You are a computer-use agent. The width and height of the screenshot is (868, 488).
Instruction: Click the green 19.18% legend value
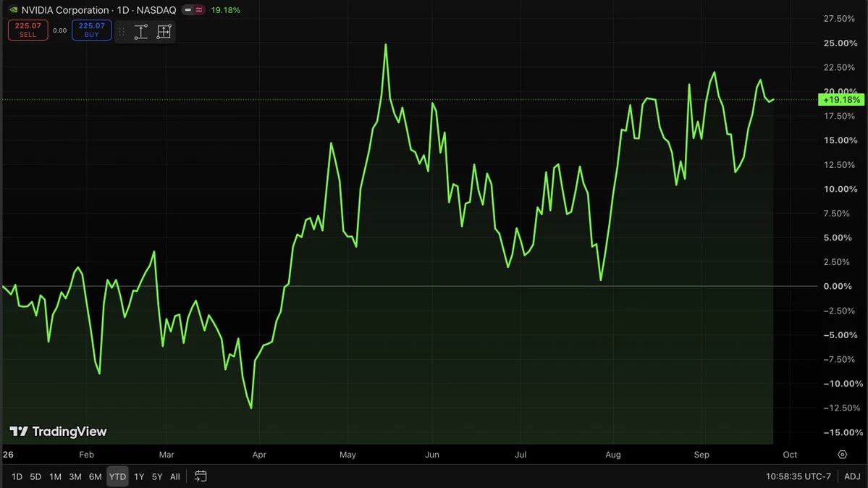(225, 10)
